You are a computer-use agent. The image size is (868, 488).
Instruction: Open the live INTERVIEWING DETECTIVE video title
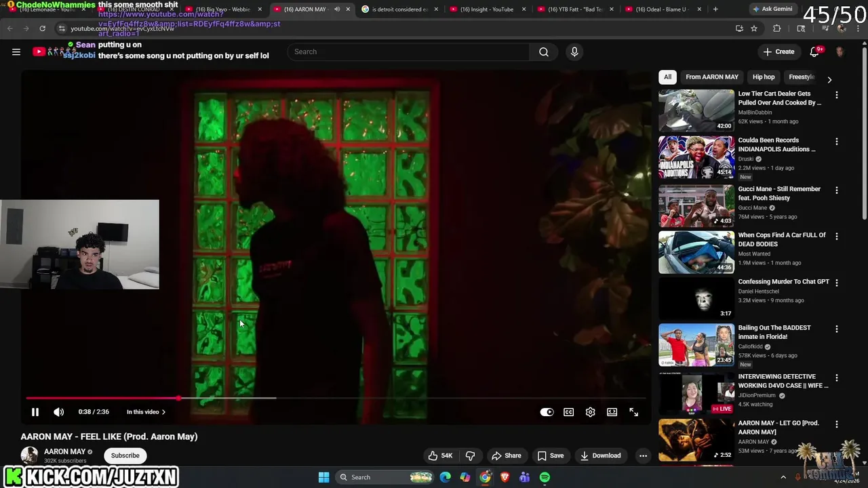[783, 381]
